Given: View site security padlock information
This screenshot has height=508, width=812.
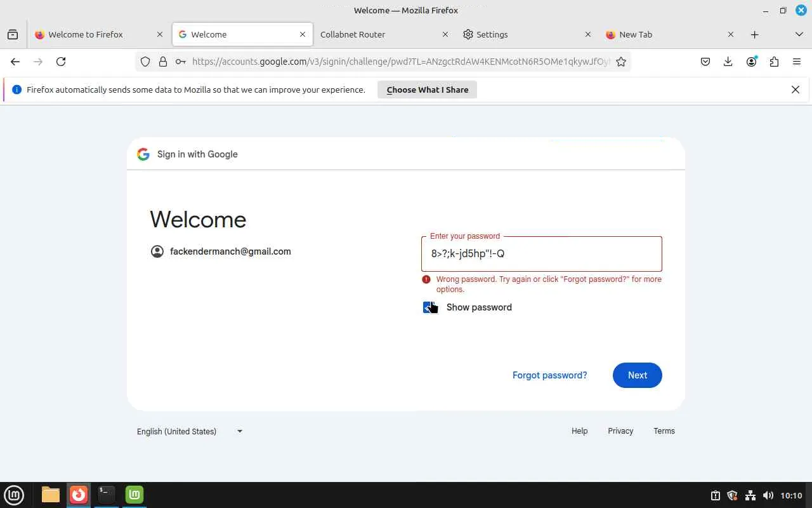Looking at the screenshot, I should pyautogui.click(x=163, y=62).
